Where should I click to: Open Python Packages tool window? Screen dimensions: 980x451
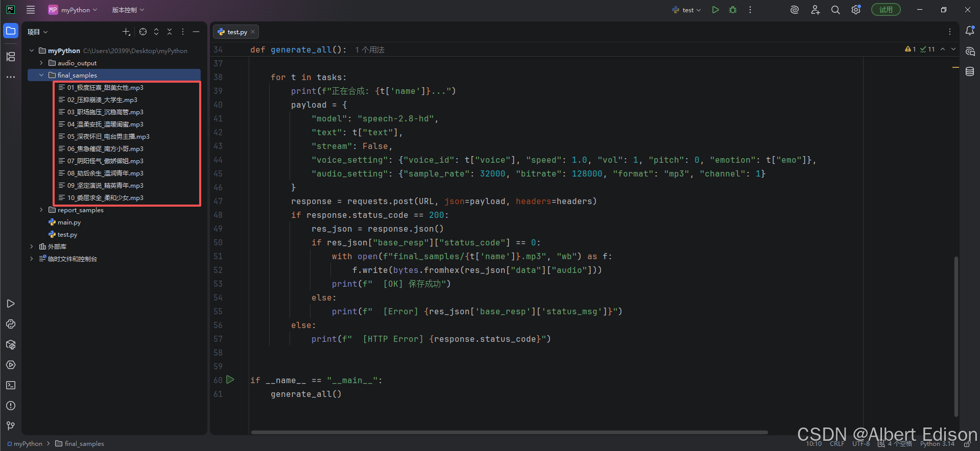click(10, 324)
